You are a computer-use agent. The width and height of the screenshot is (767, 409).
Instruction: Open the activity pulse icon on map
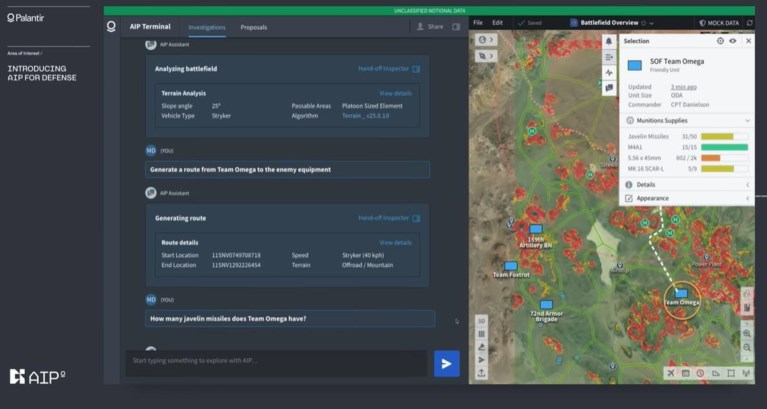pos(609,72)
